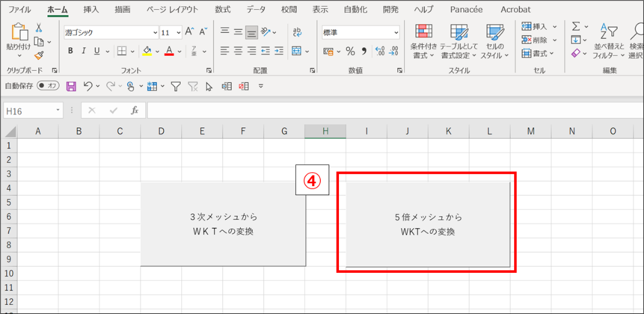Open number format 標準 dropdown
This screenshot has height=314, width=644.
396,32
